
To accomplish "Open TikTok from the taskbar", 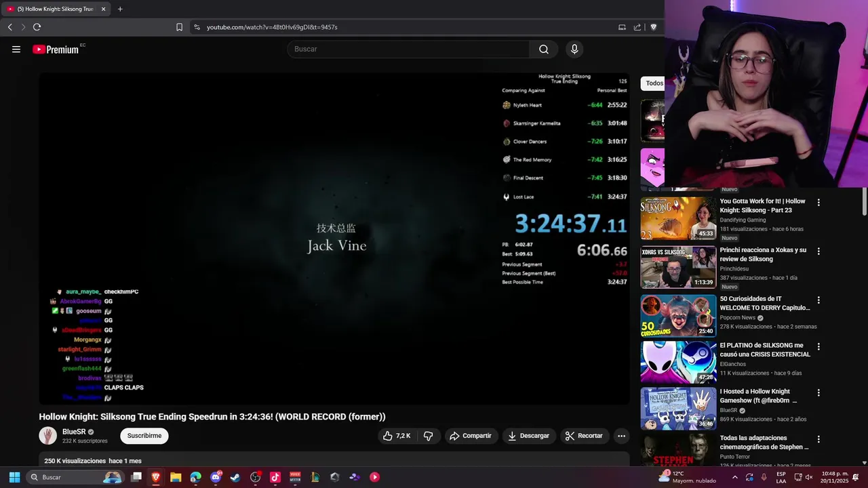I will coord(275,477).
